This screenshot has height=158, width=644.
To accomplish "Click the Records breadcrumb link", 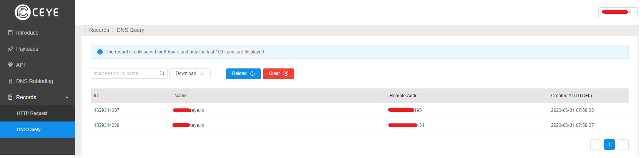I will [x=99, y=30].
